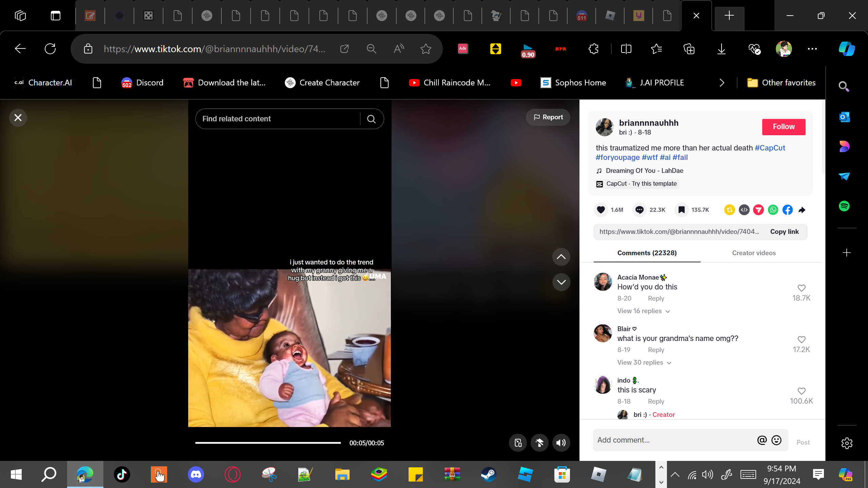Click the repost icon
This screenshot has height=488, width=868.
[729, 210]
